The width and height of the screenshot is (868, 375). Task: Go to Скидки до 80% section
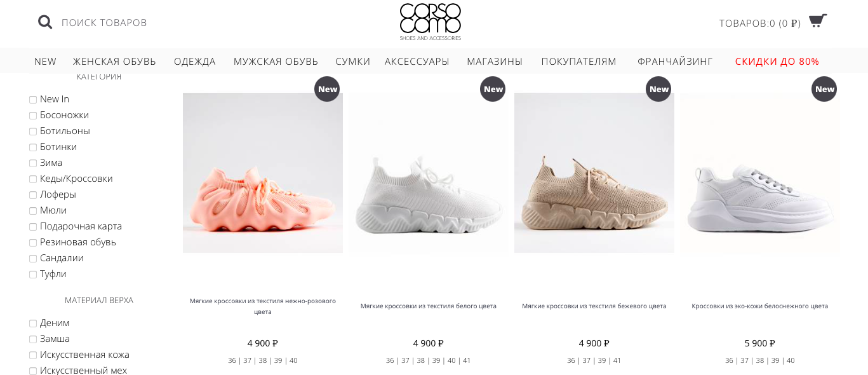pyautogui.click(x=777, y=62)
